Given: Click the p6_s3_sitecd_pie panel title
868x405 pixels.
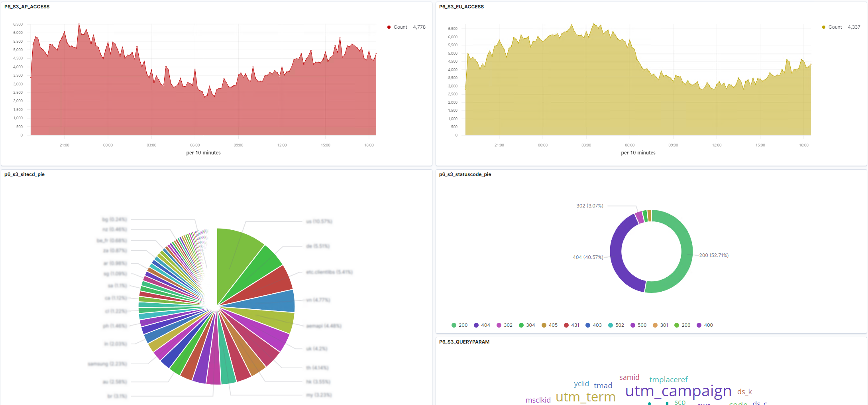Looking at the screenshot, I should coord(24,174).
